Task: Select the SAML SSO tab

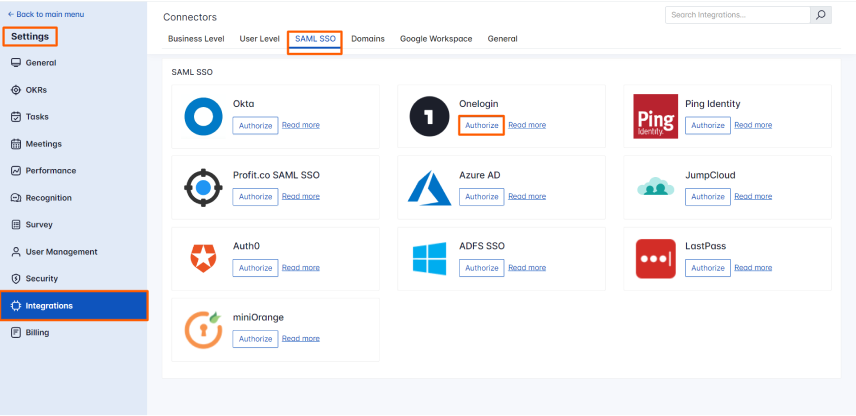Action: click(x=315, y=39)
